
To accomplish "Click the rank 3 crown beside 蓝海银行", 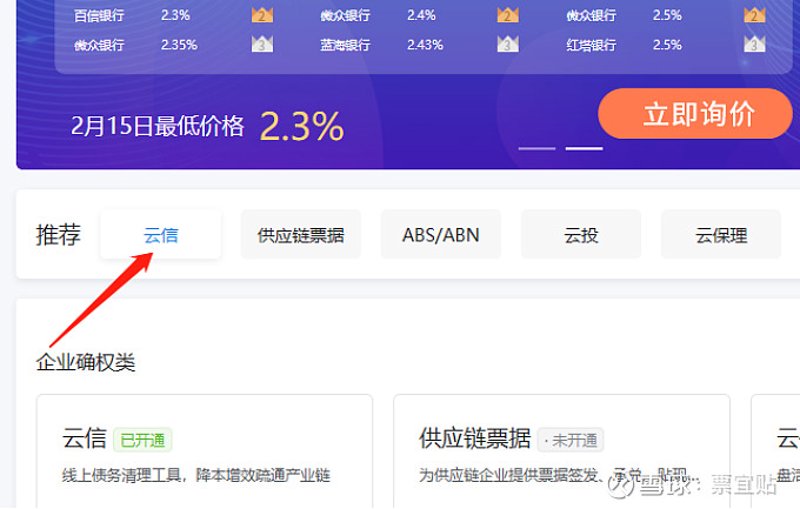I will (x=508, y=44).
